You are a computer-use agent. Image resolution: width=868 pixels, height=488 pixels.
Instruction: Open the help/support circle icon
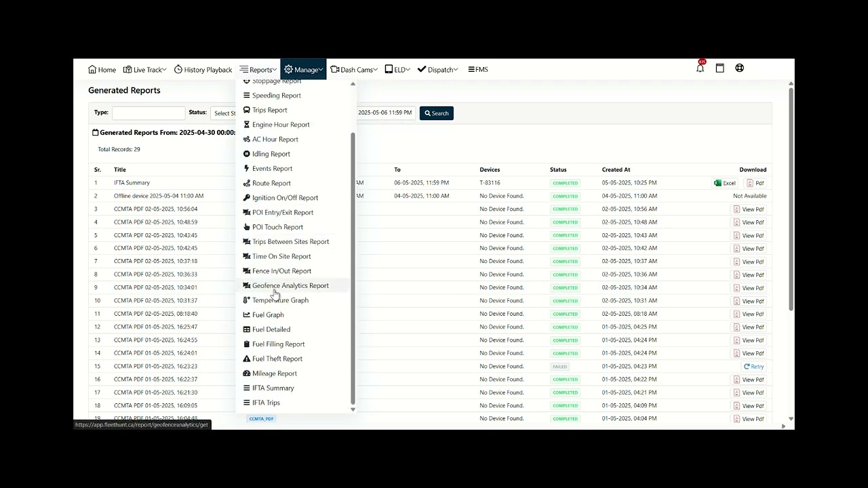[x=739, y=68]
